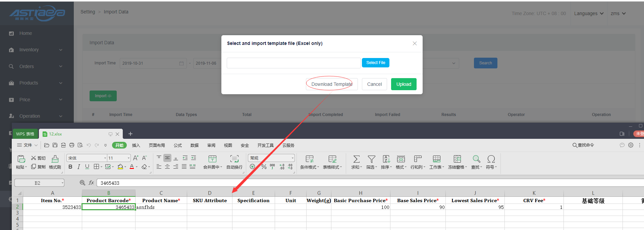Viewport: 644px width, 230px height.
Task: Open the font size dropdown
Action: [128, 158]
